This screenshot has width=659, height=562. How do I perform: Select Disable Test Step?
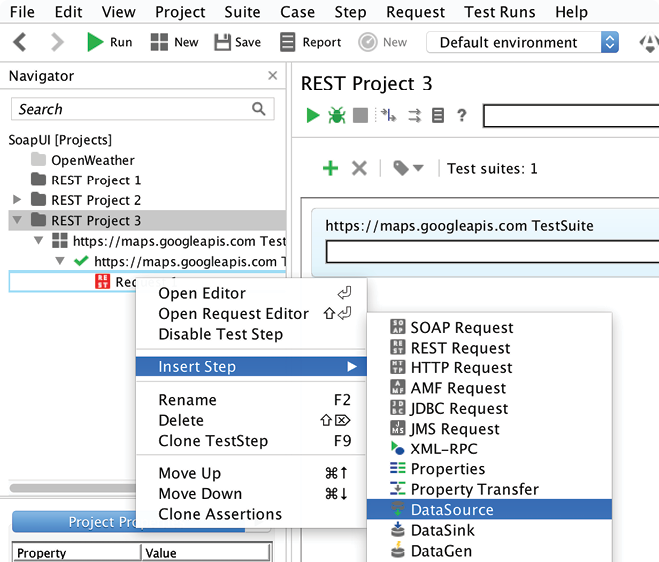coord(251,334)
